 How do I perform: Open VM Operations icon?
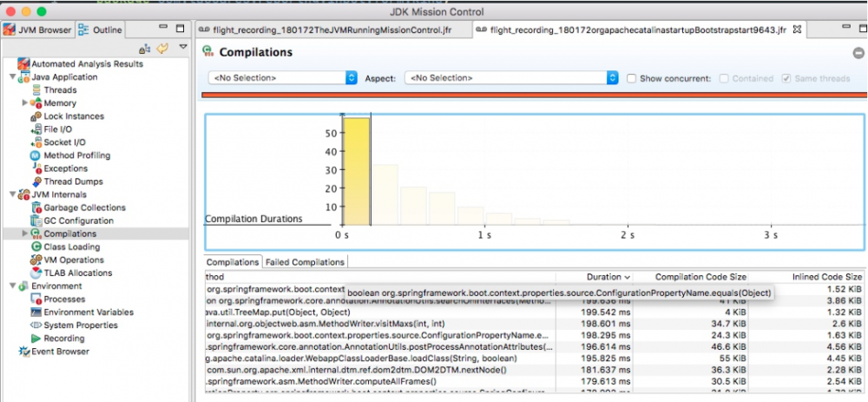click(x=36, y=260)
